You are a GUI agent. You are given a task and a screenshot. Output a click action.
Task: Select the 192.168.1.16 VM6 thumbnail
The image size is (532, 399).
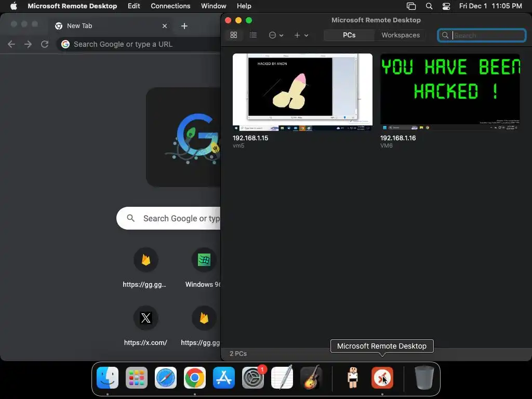(x=450, y=92)
